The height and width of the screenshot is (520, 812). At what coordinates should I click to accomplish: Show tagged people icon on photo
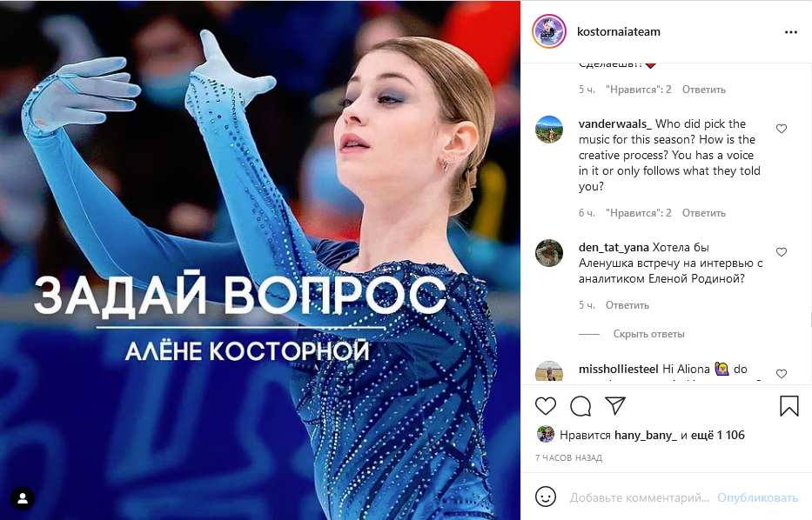point(23,499)
